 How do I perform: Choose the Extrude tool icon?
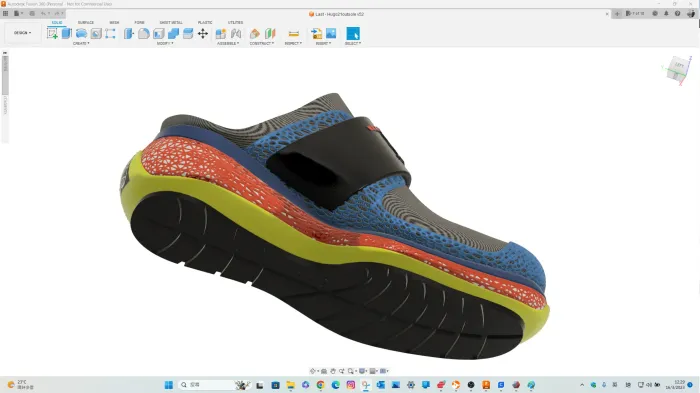[67, 33]
